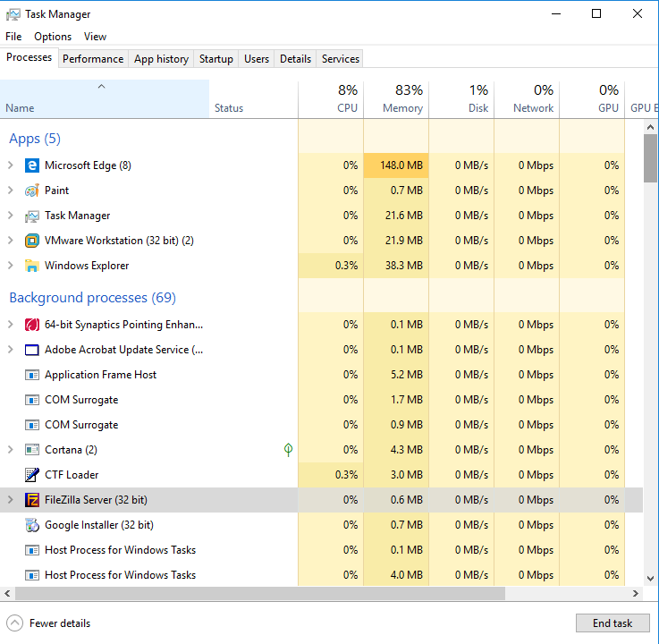Image resolution: width=659 pixels, height=644 pixels.
Task: Click the scroll right arrow
Action: pos(636,594)
